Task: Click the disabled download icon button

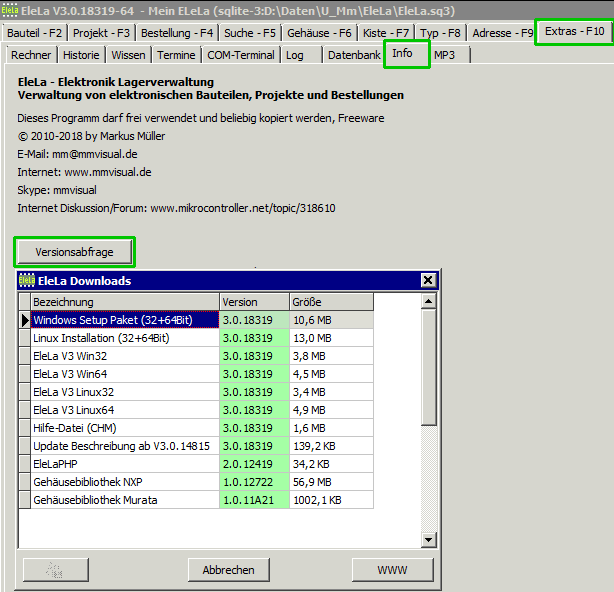Action: pyautogui.click(x=56, y=570)
